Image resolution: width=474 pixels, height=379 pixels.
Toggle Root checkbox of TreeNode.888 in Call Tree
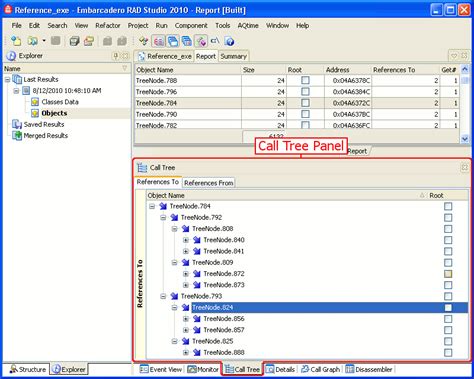[448, 353]
